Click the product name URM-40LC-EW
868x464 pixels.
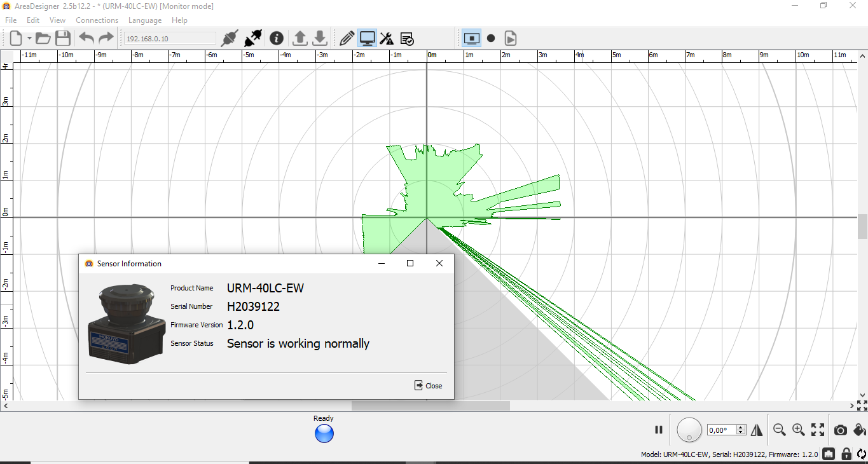(265, 288)
